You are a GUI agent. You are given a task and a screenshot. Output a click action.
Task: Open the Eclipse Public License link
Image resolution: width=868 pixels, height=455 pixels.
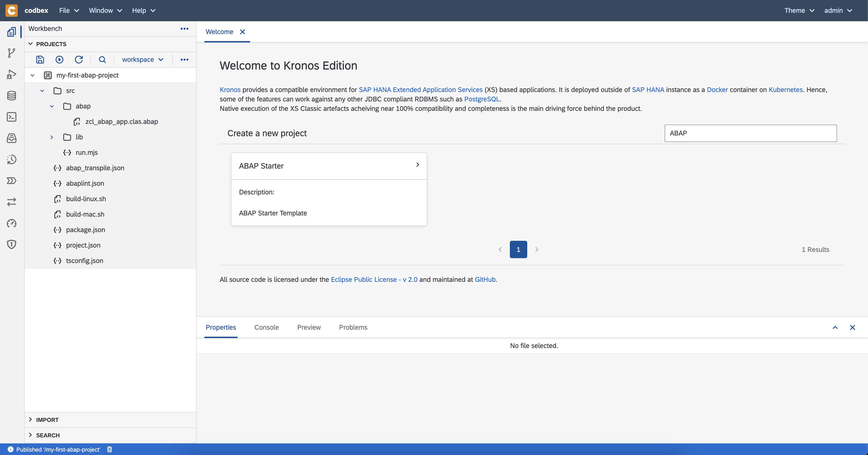tap(374, 279)
